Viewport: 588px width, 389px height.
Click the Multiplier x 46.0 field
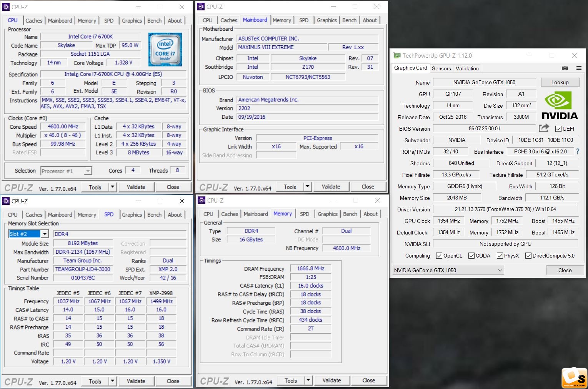click(x=63, y=135)
